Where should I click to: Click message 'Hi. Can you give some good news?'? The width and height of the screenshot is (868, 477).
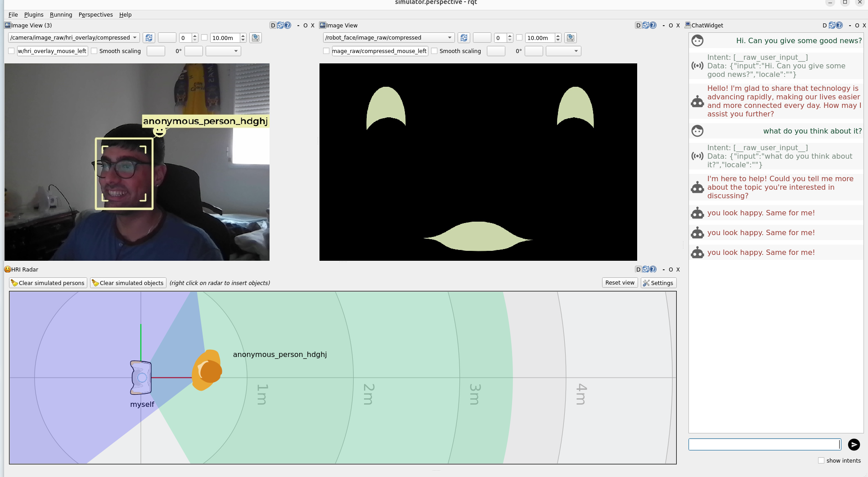[x=799, y=40]
